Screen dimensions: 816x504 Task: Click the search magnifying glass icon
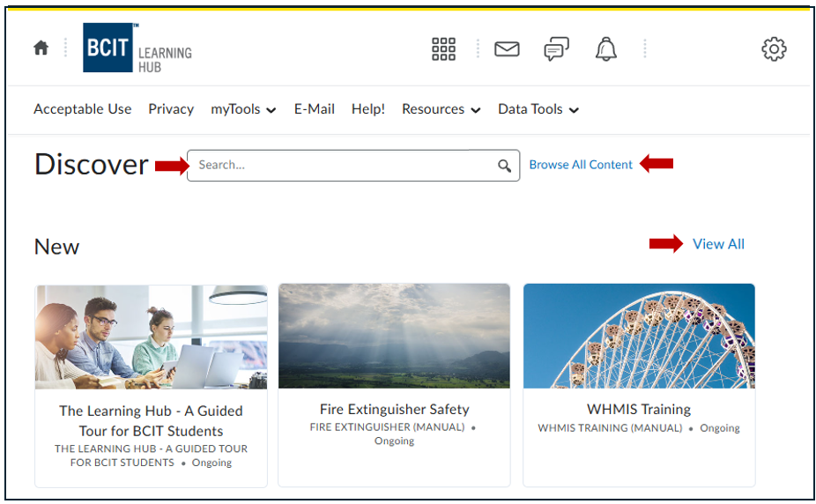(504, 166)
